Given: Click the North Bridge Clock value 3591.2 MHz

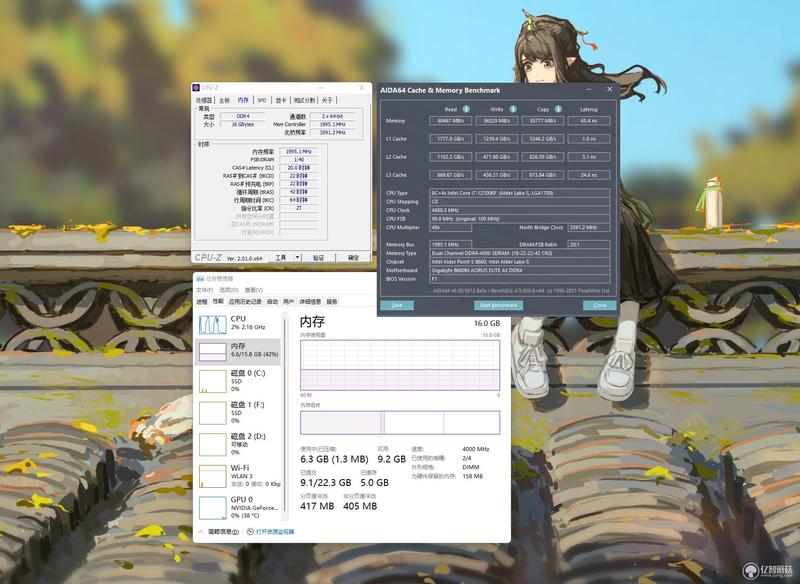Looking at the screenshot, I should coord(589,227).
